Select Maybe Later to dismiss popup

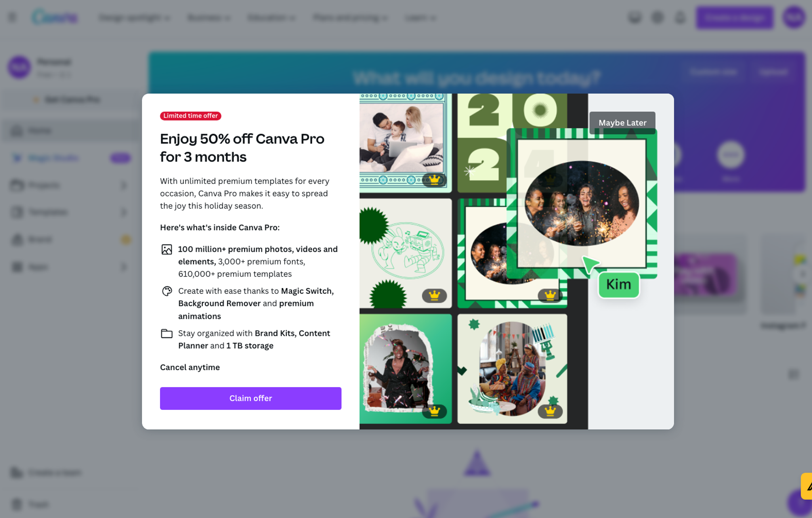coord(623,122)
